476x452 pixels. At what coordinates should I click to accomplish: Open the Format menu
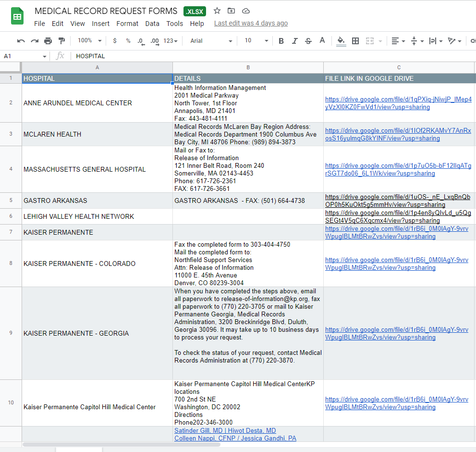click(x=127, y=24)
